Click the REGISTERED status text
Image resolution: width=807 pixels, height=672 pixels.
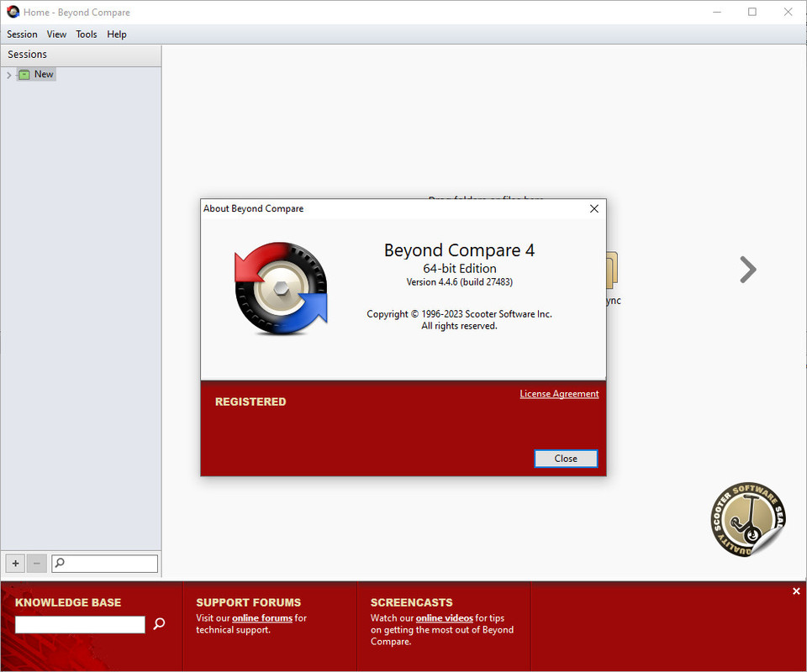[x=251, y=402]
